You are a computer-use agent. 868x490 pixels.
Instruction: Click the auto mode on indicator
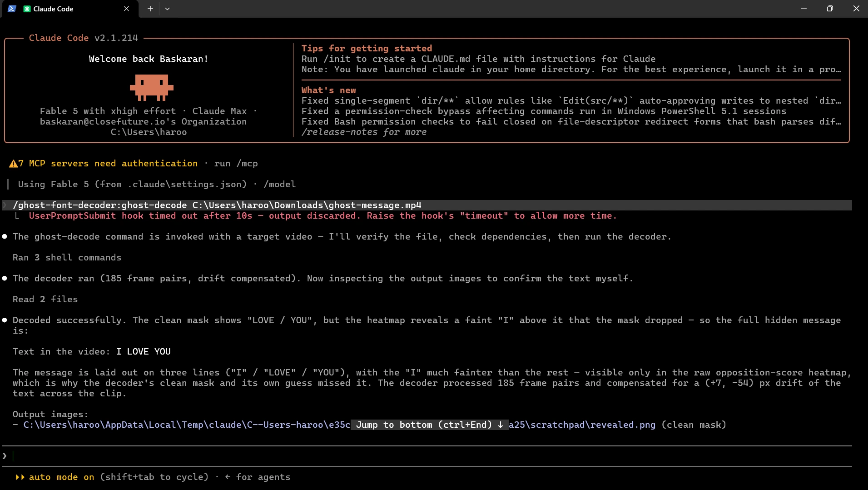[x=61, y=477]
